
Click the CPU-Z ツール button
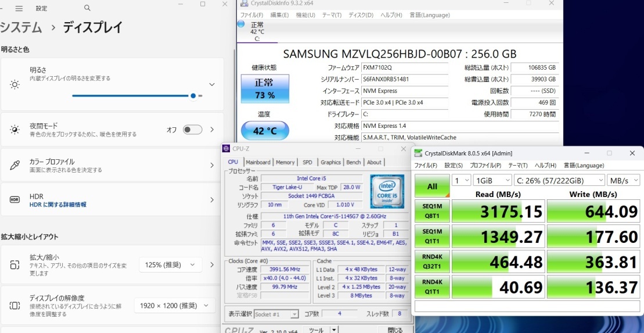coord(316,330)
